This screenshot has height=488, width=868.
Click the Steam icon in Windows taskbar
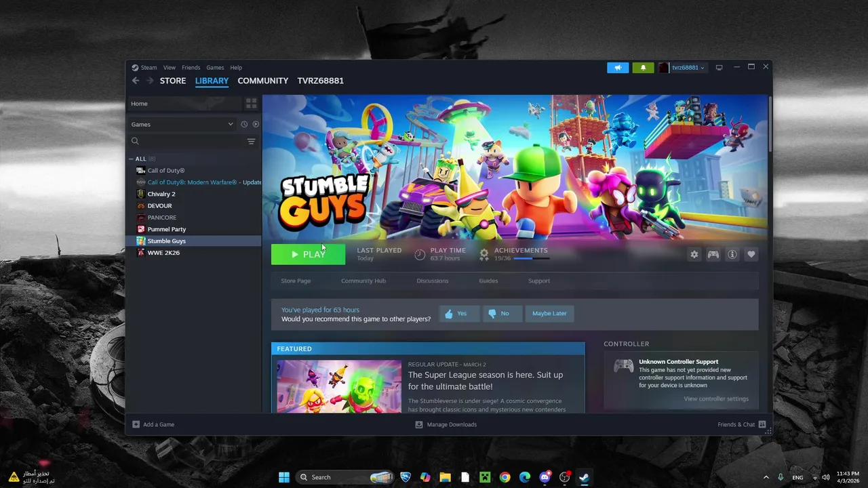[584, 477]
